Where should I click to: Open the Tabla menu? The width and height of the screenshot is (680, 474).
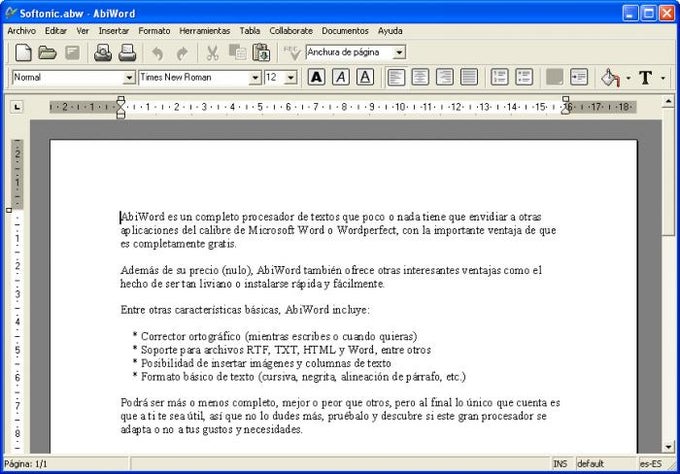pos(250,31)
